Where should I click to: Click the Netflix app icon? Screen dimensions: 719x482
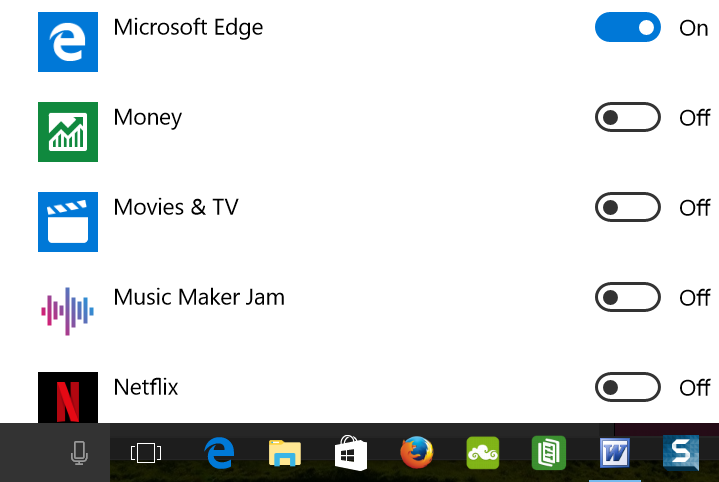point(68,397)
